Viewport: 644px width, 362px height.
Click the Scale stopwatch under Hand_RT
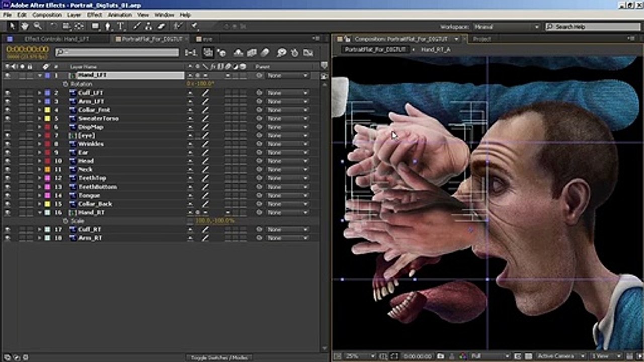tap(65, 221)
